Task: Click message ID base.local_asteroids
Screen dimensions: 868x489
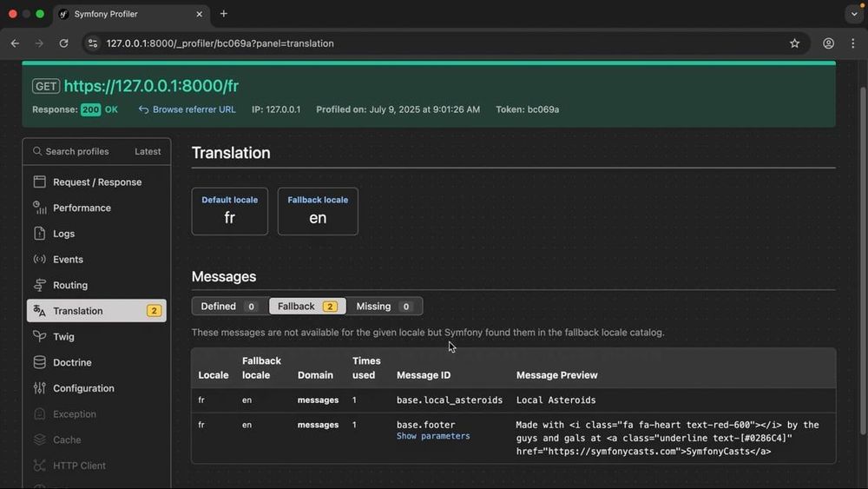Action: pyautogui.click(x=450, y=400)
